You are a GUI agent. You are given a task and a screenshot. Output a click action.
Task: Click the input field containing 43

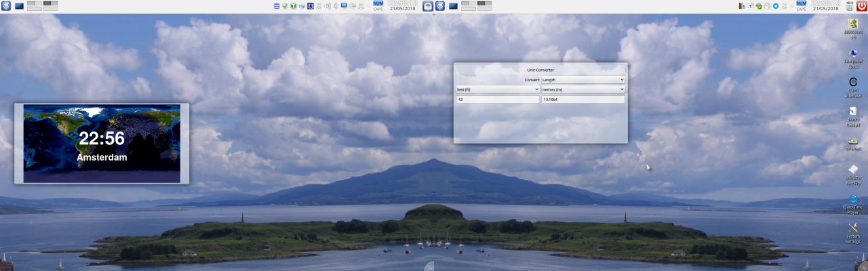498,100
